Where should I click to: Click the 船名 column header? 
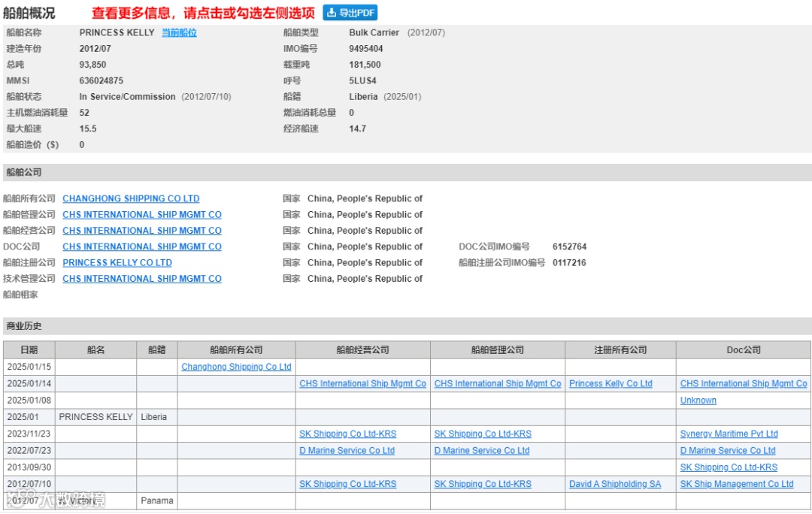click(95, 350)
